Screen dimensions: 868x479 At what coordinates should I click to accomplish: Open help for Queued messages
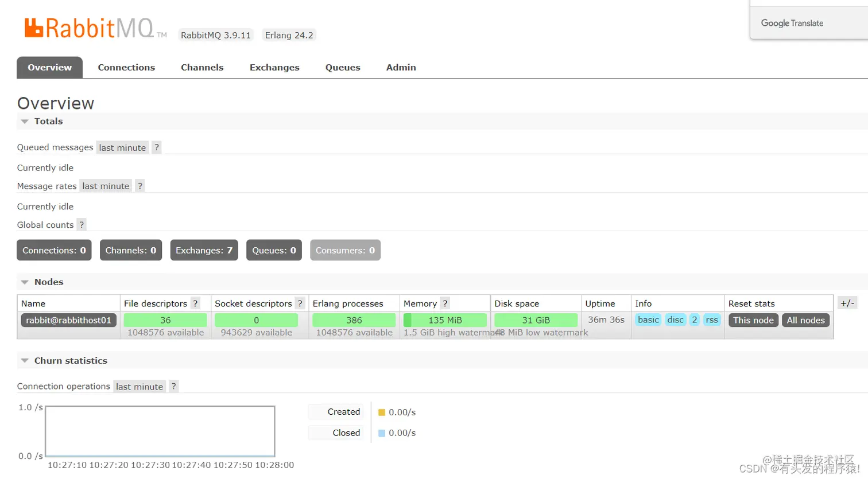pos(156,147)
